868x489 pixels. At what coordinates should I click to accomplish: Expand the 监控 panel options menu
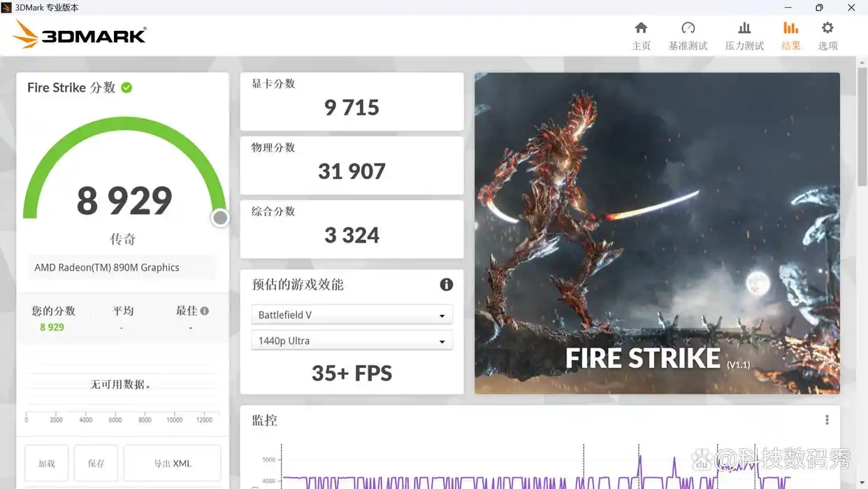827,418
